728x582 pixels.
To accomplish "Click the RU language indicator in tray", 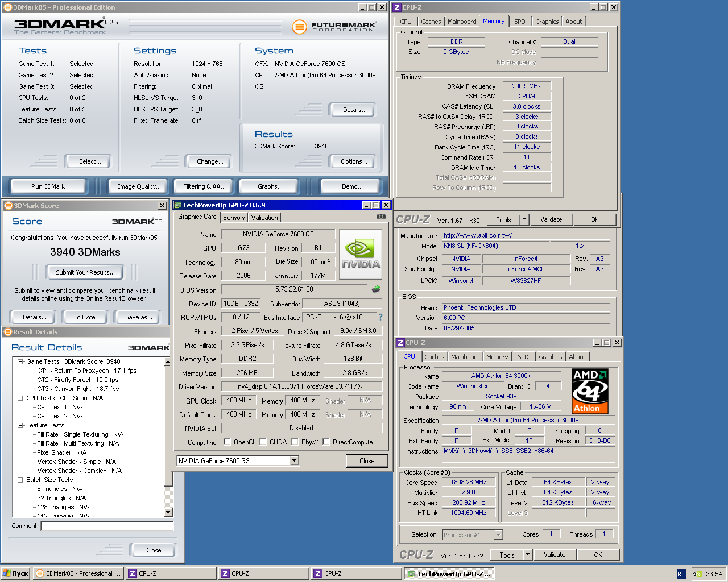I will click(x=681, y=574).
